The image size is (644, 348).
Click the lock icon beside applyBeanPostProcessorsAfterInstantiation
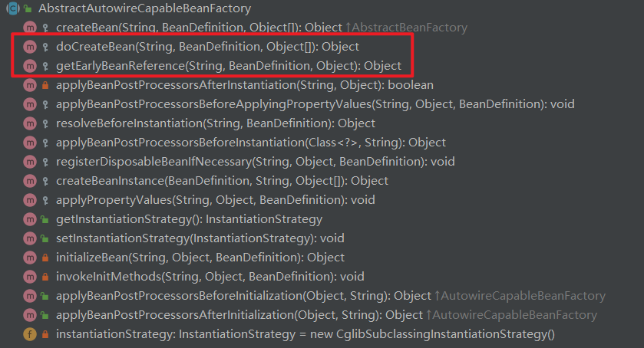pyautogui.click(x=45, y=85)
